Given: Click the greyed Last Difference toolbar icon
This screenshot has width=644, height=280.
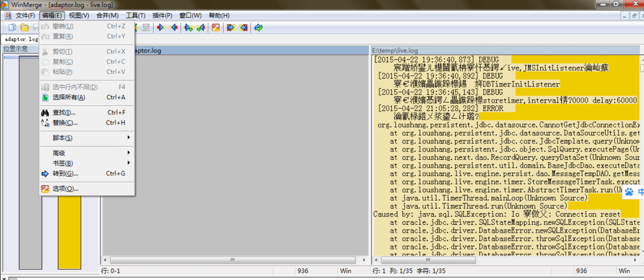Looking at the screenshot, I should (146, 27).
